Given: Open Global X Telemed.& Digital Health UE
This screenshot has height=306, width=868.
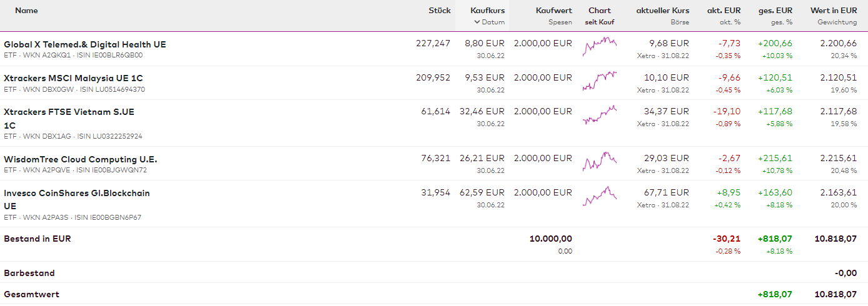Looking at the screenshot, I should [x=85, y=44].
